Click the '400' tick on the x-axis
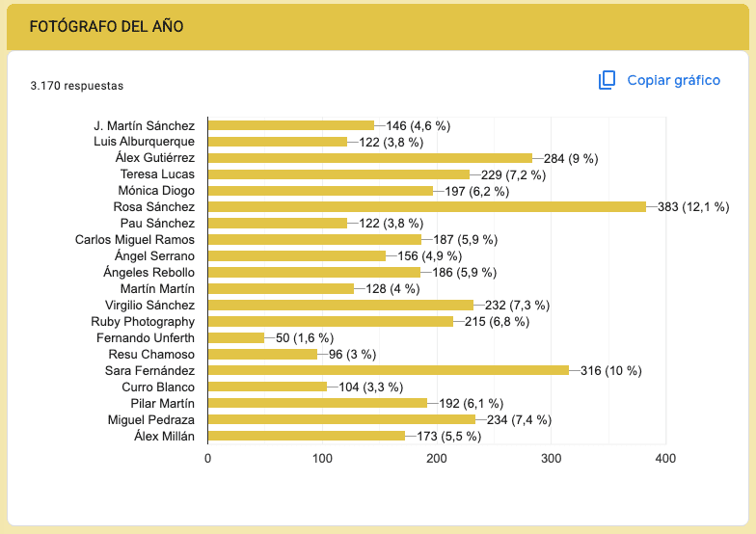 664,459
